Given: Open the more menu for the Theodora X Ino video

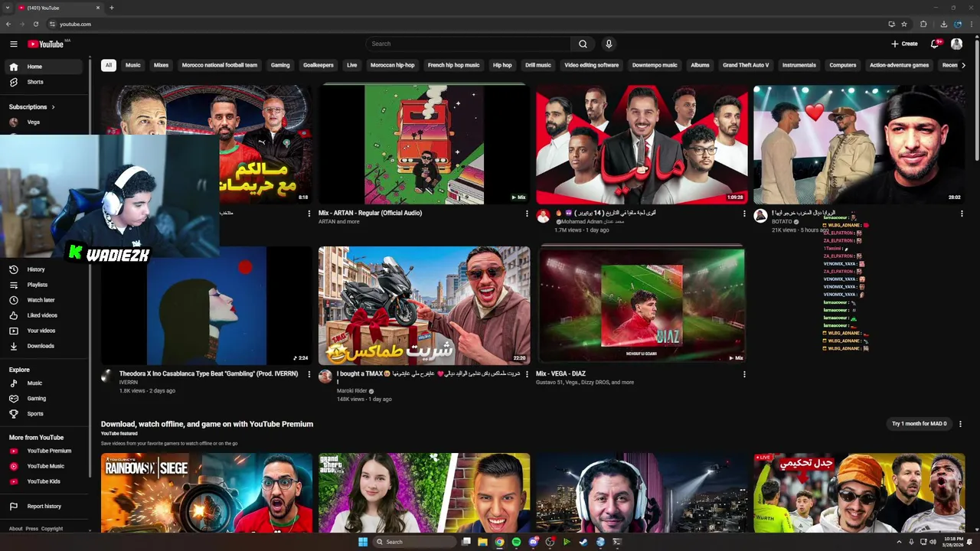Looking at the screenshot, I should (x=309, y=374).
